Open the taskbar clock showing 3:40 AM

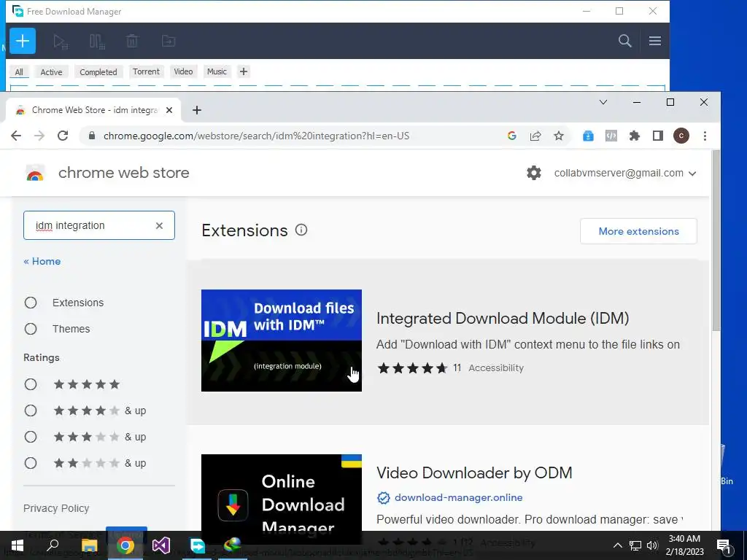pos(684,545)
